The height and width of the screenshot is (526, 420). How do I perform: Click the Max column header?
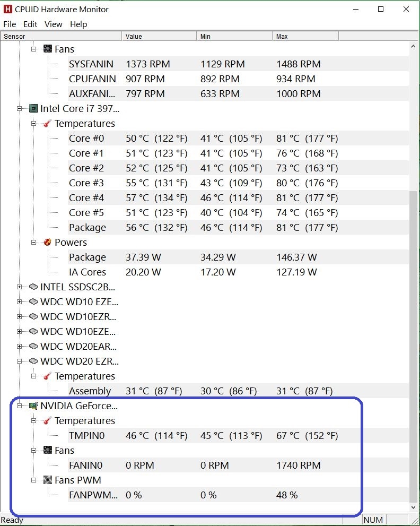[x=305, y=36]
